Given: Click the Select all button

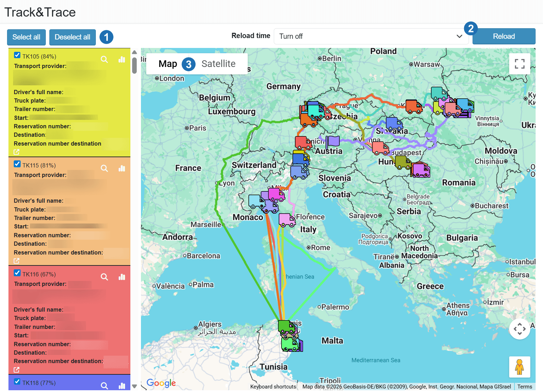Looking at the screenshot, I should [x=26, y=37].
